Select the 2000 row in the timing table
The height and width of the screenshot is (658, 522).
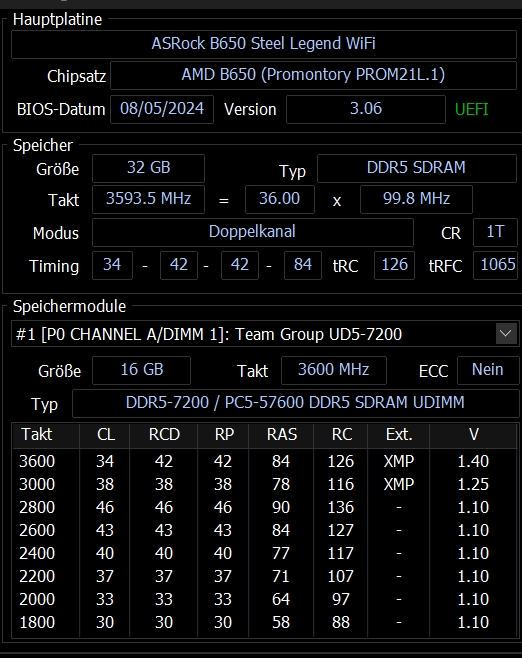point(265,600)
